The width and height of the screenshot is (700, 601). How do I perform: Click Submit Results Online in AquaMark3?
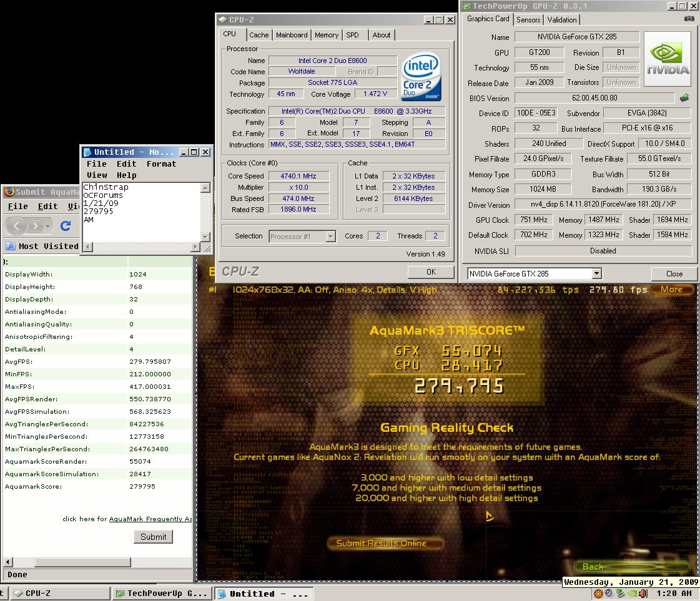click(x=385, y=543)
